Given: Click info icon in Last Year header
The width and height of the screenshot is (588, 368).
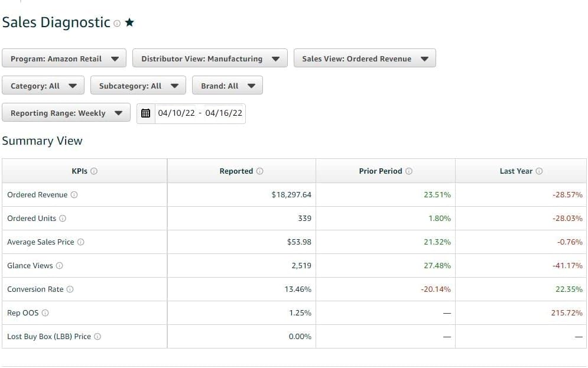Looking at the screenshot, I should click(539, 171).
